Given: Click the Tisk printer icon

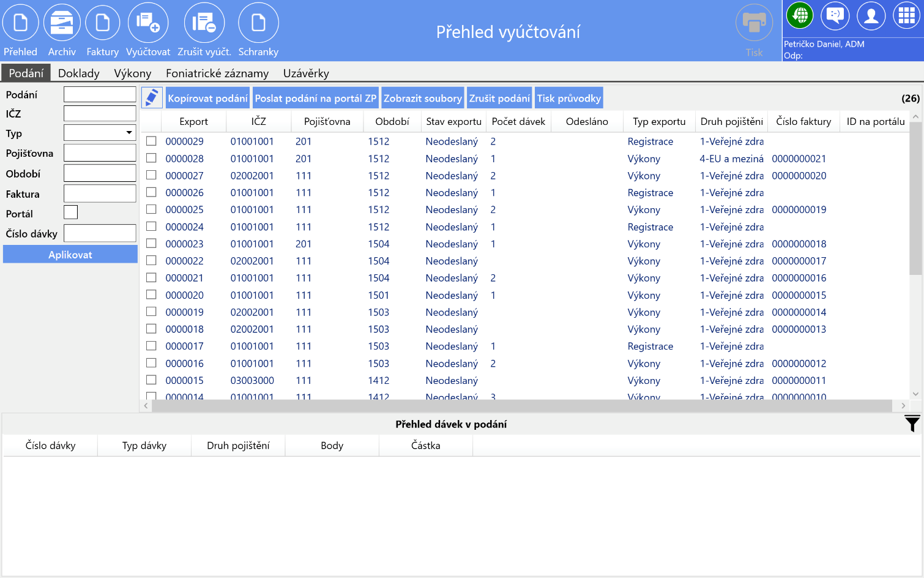Looking at the screenshot, I should tap(754, 23).
